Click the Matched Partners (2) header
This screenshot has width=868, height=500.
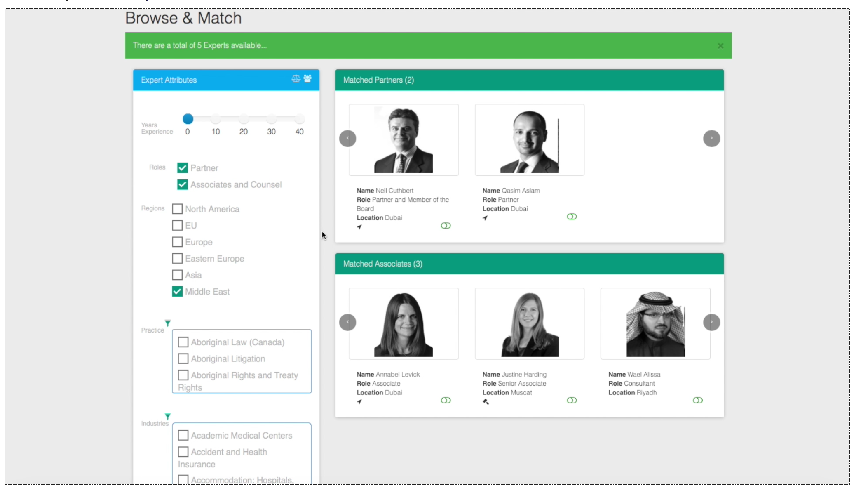(x=378, y=80)
